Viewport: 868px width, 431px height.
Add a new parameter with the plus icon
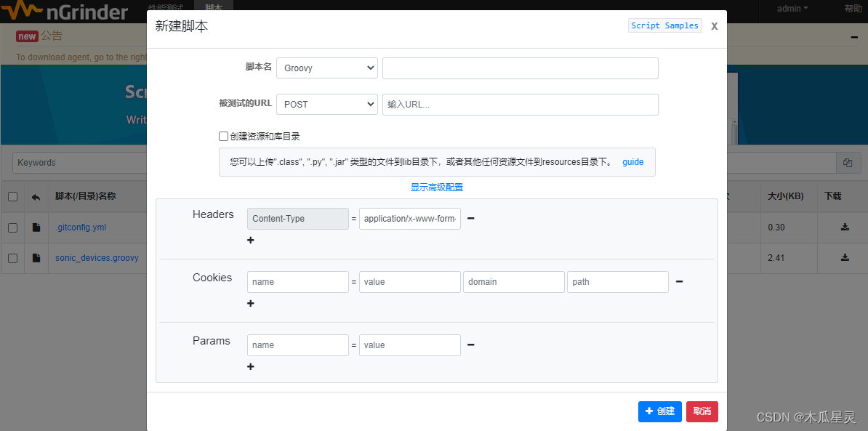pyautogui.click(x=250, y=366)
